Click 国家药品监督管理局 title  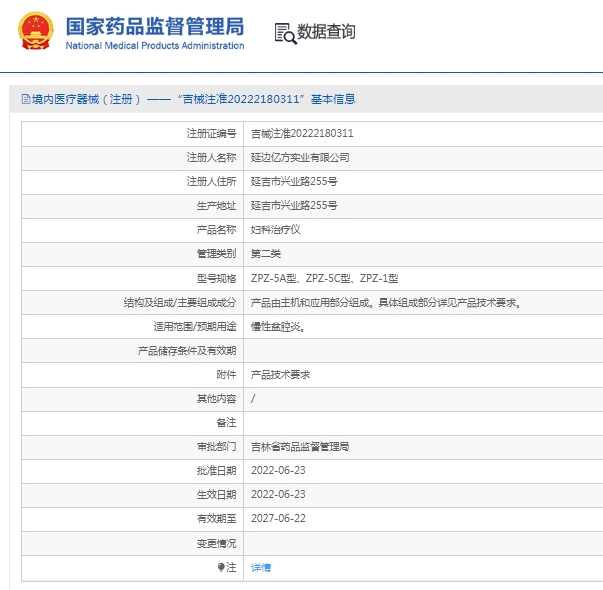155,27
